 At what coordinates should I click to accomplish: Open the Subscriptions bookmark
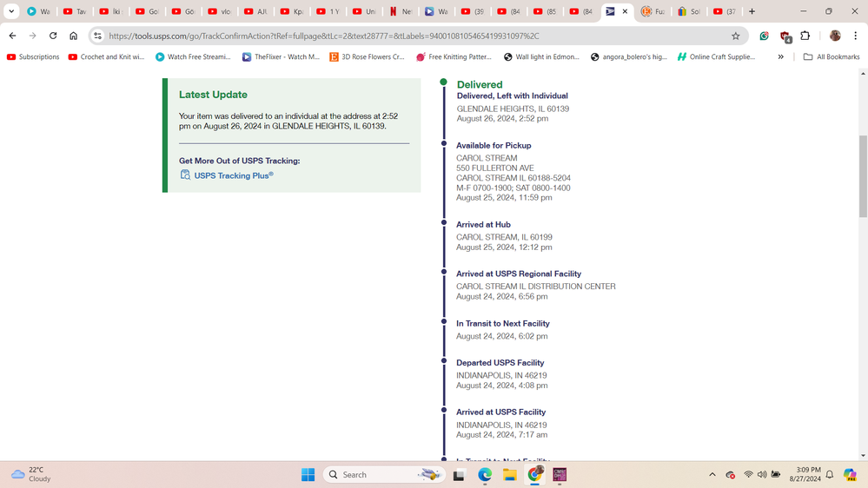tap(33, 56)
